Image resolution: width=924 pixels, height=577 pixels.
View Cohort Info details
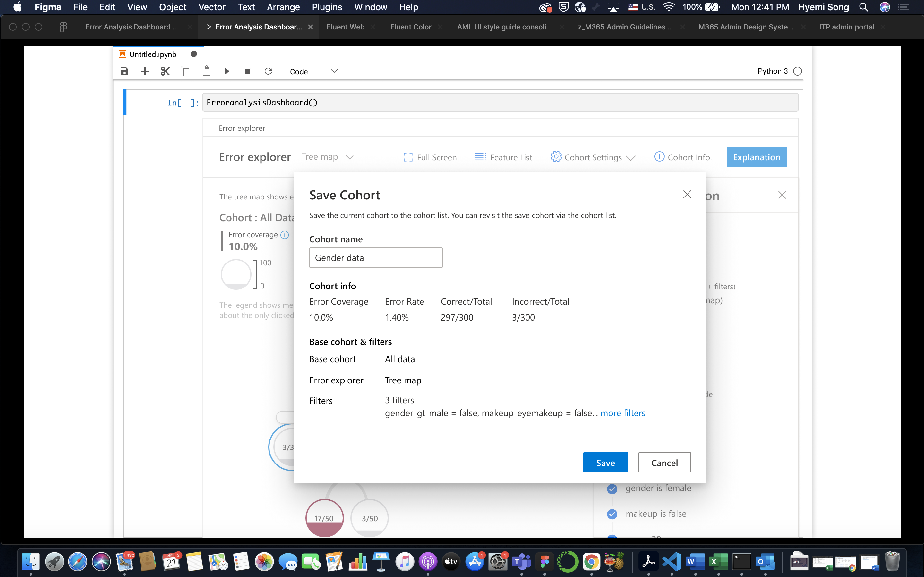coord(683,157)
